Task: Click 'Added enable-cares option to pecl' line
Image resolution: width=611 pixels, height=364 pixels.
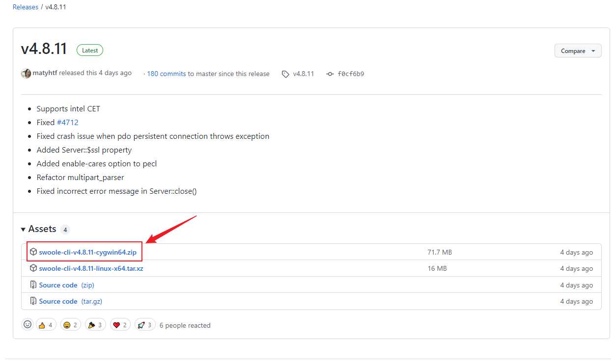Action: (97, 163)
